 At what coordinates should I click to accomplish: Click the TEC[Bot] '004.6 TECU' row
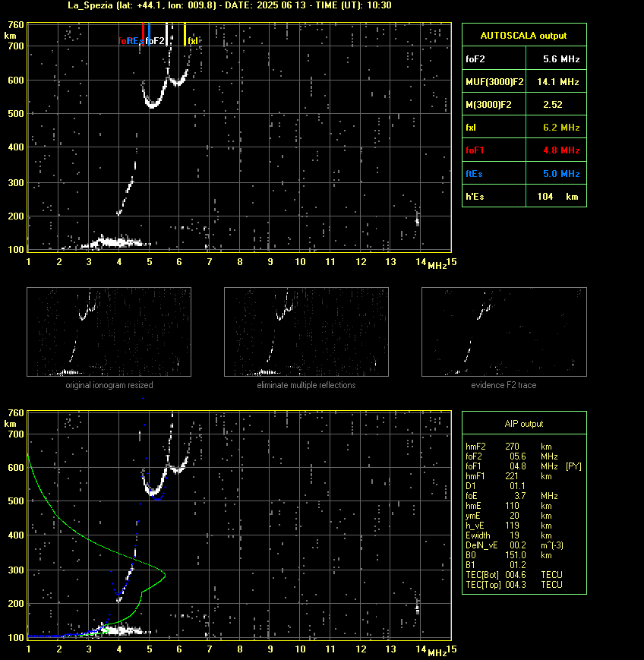[x=514, y=574]
